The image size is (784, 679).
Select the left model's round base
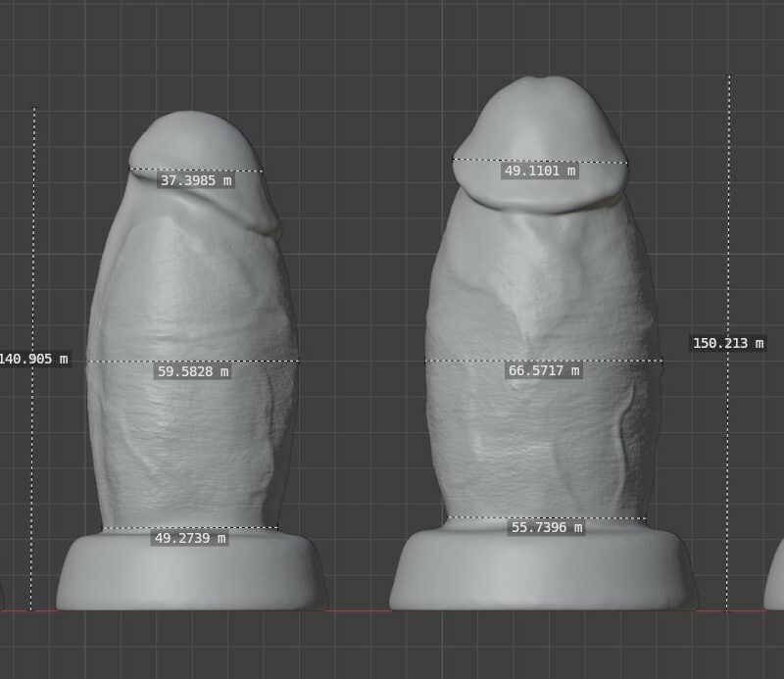click(191, 578)
